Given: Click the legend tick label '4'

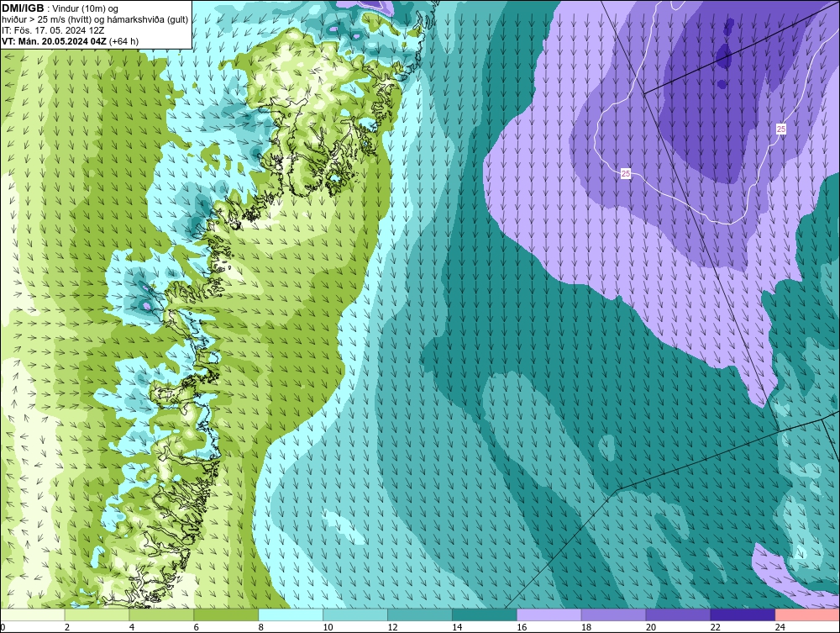Looking at the screenshot, I should pos(132,627).
